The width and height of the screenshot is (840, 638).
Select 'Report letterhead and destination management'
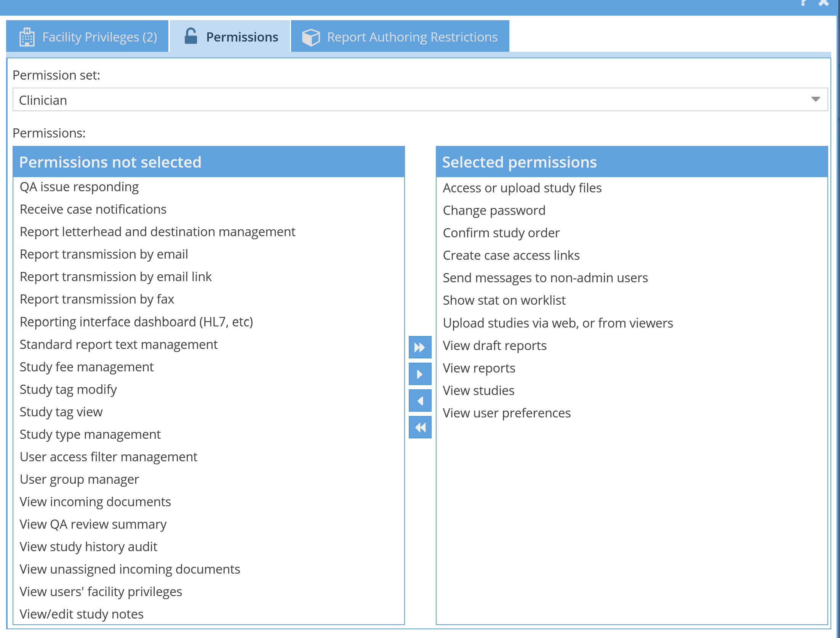point(208,232)
